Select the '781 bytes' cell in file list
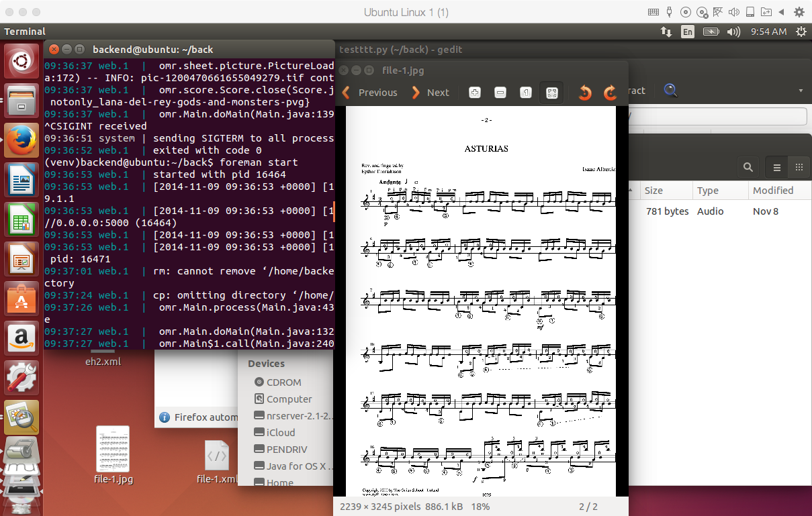 pyautogui.click(x=667, y=211)
